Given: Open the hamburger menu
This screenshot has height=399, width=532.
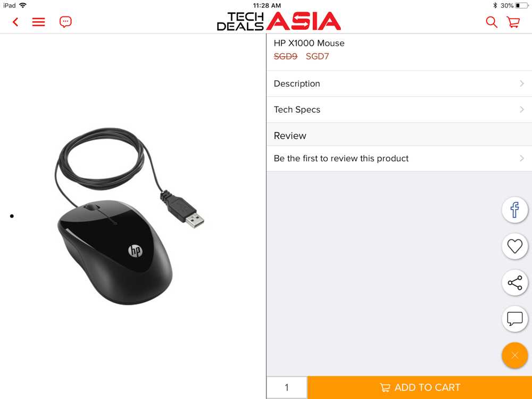Looking at the screenshot, I should tap(39, 22).
